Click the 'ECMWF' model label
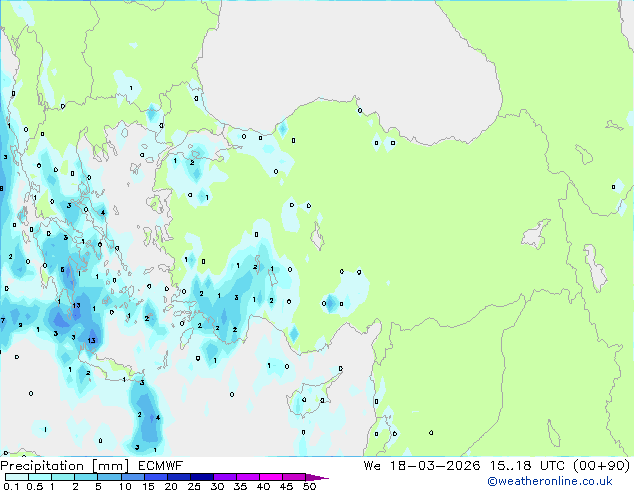634x490 pixels. [x=161, y=466]
